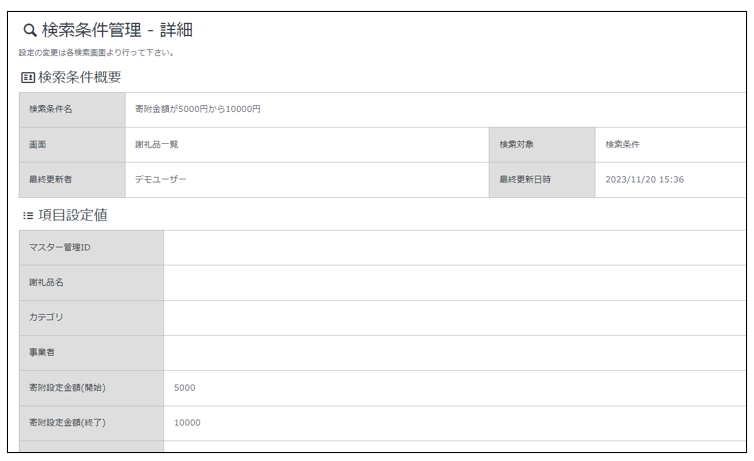This screenshot has height=461, width=754.
Task: Click the empty 事業者 value field
Action: 455,353
